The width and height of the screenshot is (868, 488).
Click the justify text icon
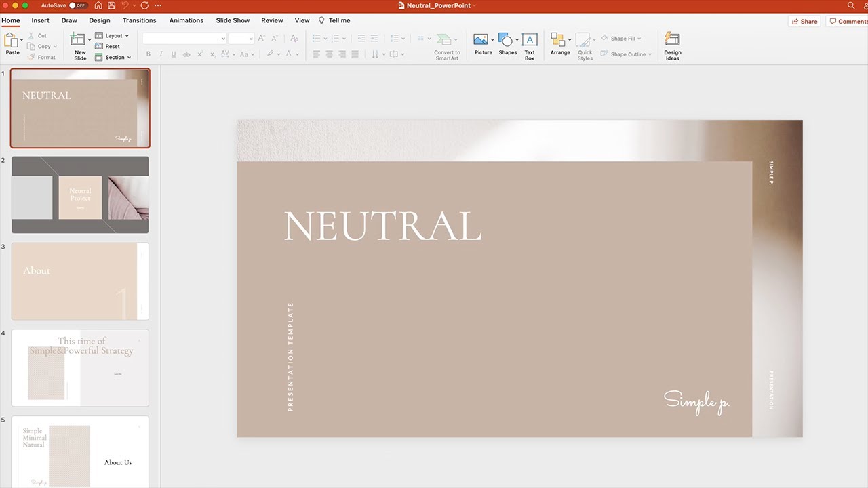coord(355,54)
